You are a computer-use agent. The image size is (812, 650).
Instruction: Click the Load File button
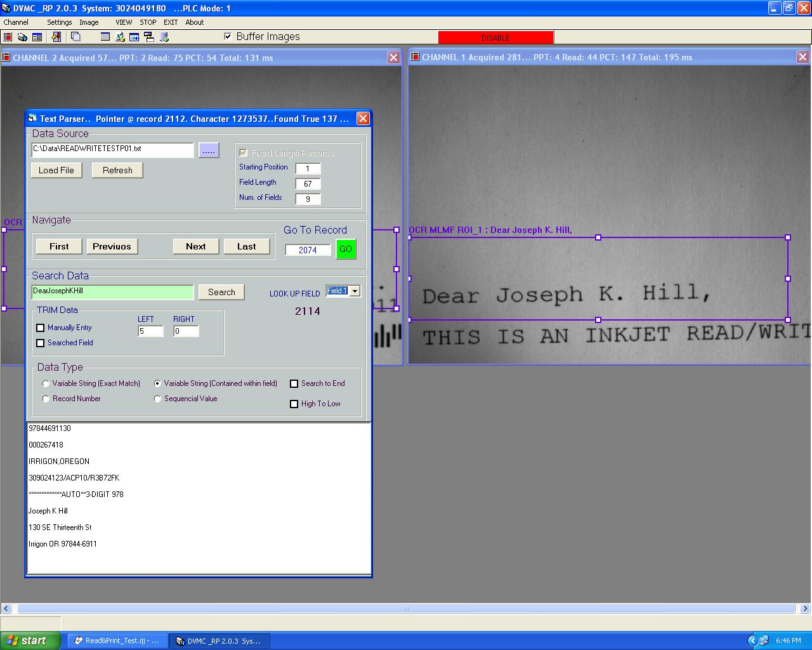(56, 170)
